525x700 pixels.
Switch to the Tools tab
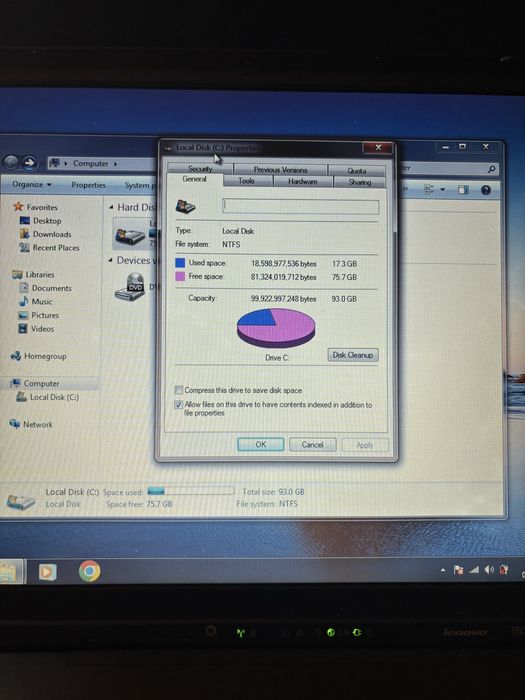pos(246,181)
